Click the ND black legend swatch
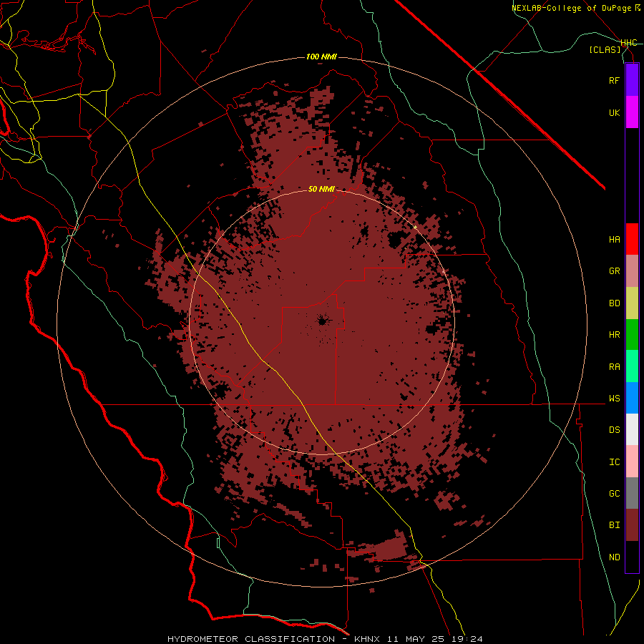The image size is (644, 644). (x=632, y=557)
